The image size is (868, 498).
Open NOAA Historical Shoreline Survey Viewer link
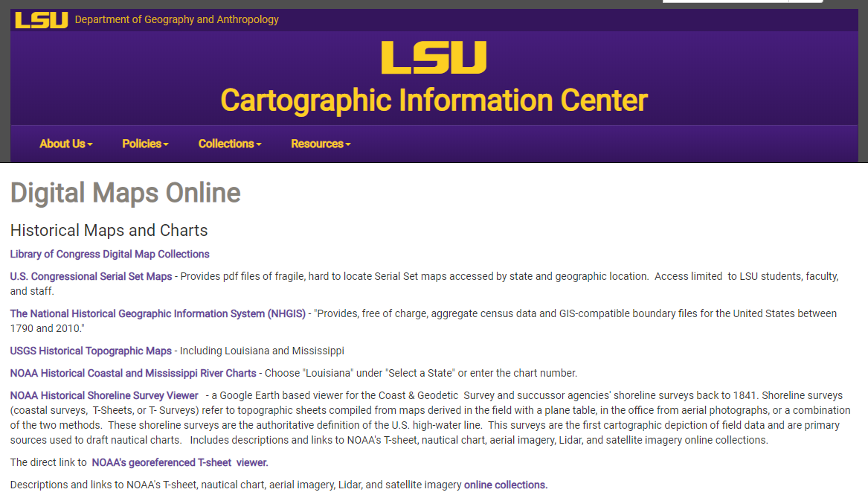(x=104, y=395)
